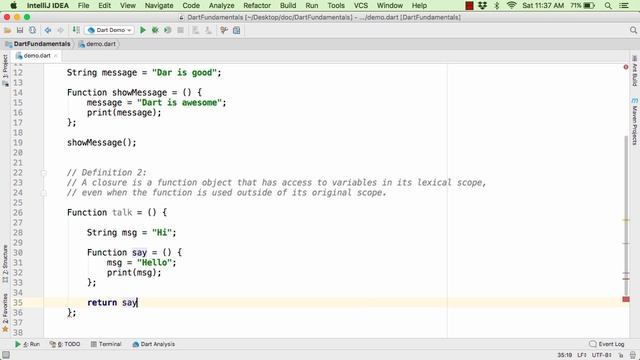Open the Navigate menu
The height and width of the screenshot is (360, 640).
coord(159,6)
